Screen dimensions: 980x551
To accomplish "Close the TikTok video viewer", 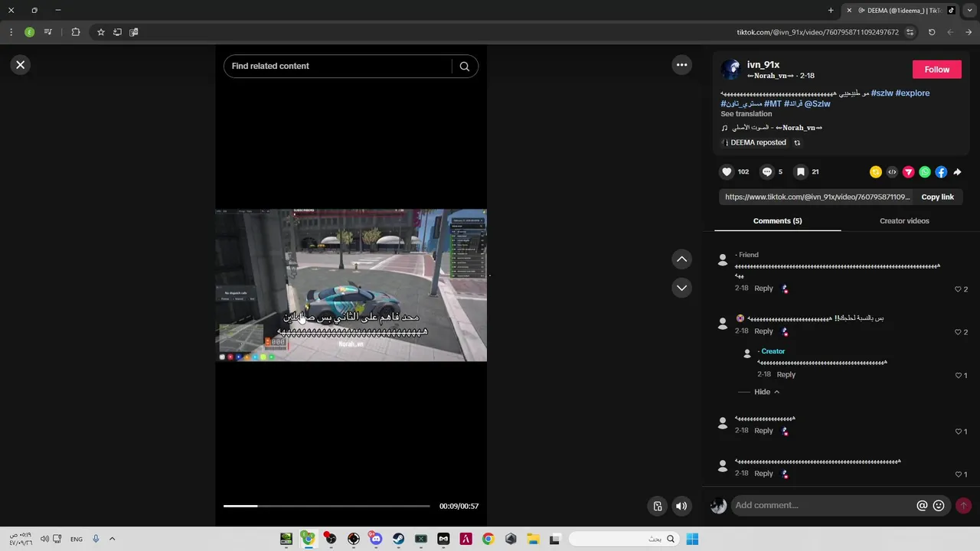I will (x=21, y=65).
